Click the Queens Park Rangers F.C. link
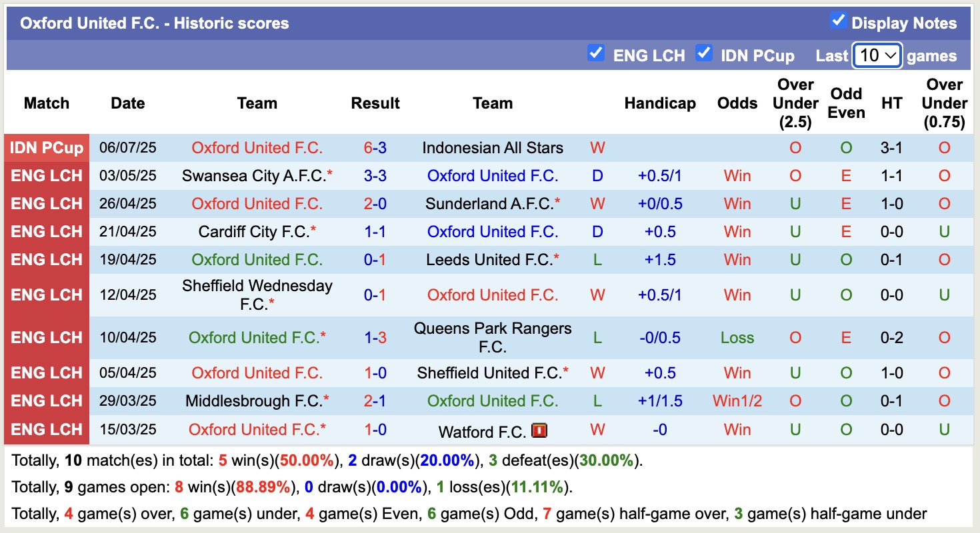 pyautogui.click(x=493, y=337)
